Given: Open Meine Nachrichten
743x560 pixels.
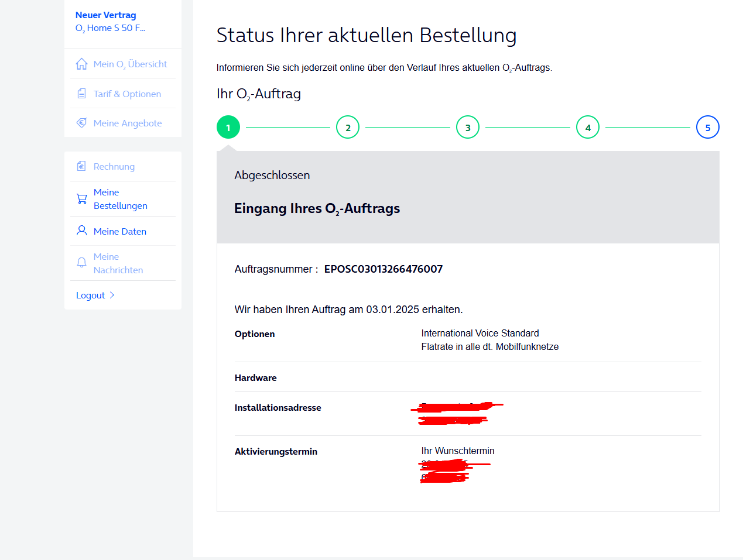Looking at the screenshot, I should [x=118, y=263].
